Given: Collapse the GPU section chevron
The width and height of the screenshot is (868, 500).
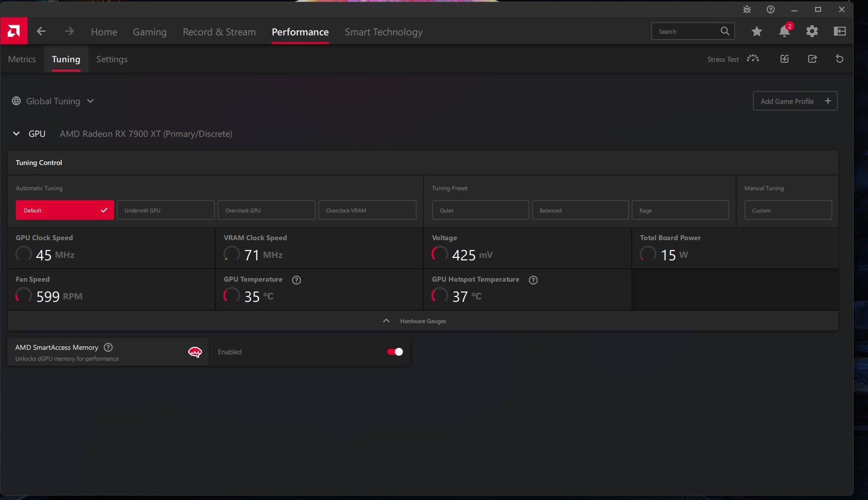Looking at the screenshot, I should (16, 133).
